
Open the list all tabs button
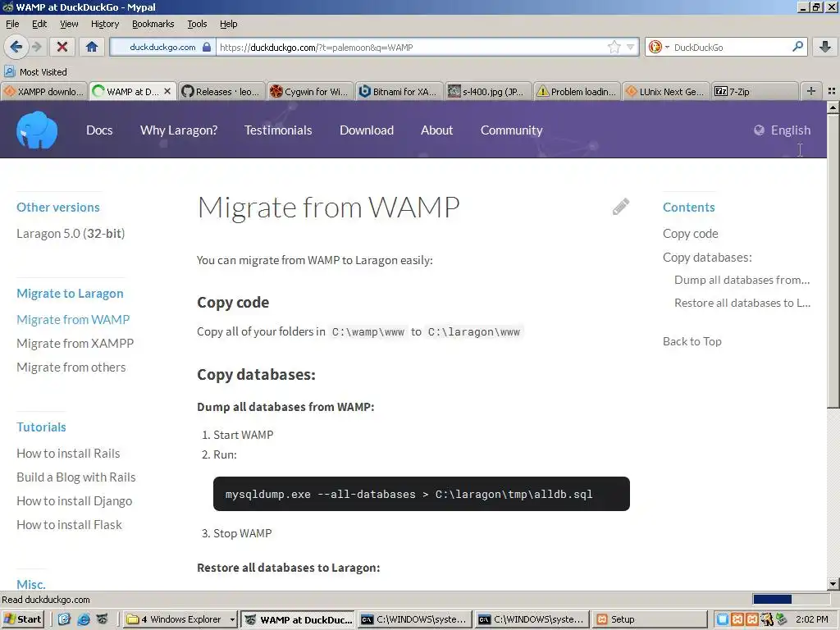(x=832, y=91)
